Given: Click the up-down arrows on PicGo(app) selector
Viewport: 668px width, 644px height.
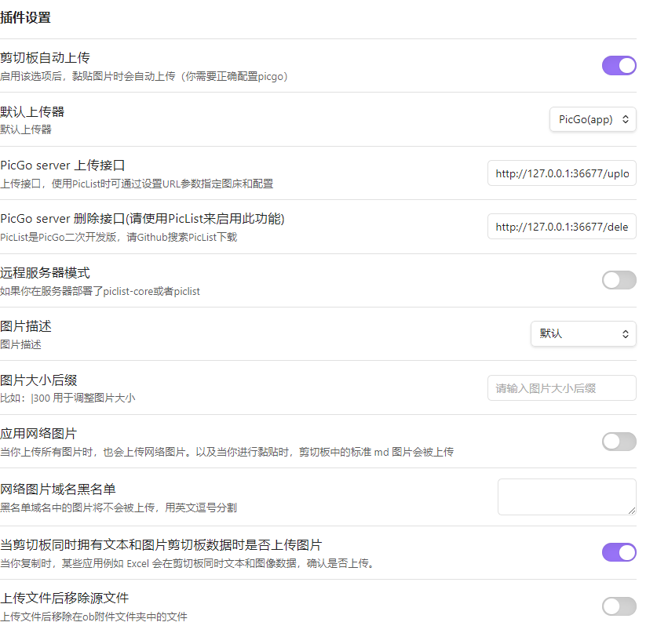Looking at the screenshot, I should (x=626, y=119).
